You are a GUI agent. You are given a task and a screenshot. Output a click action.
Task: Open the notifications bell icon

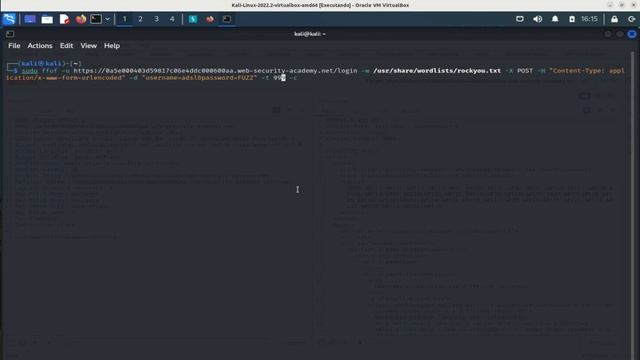coord(555,19)
